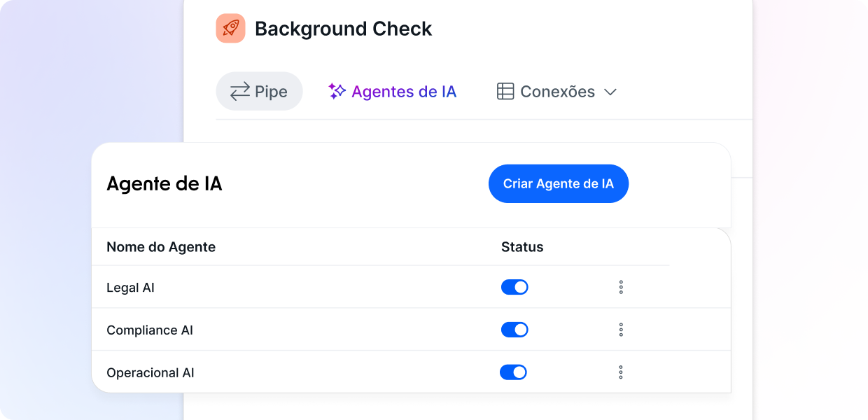The height and width of the screenshot is (420, 868).
Task: Click the sparkle icon for Agentes de IA
Action: (337, 91)
